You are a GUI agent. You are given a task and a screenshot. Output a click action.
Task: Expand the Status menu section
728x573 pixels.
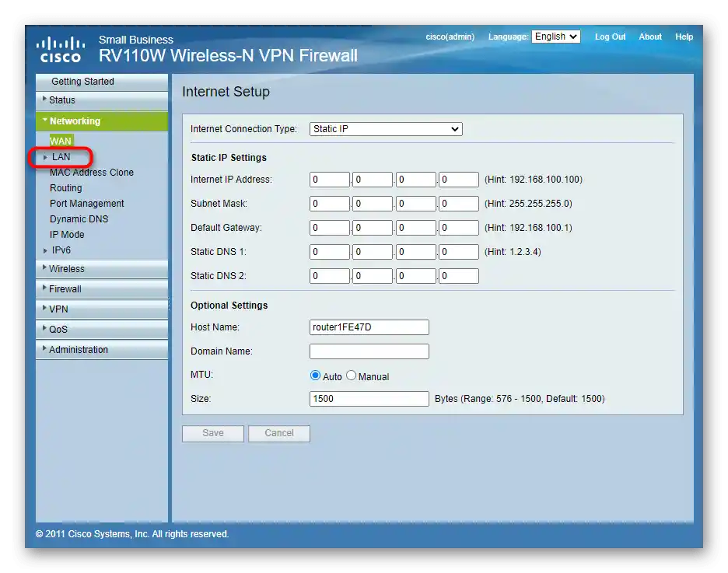(x=102, y=100)
